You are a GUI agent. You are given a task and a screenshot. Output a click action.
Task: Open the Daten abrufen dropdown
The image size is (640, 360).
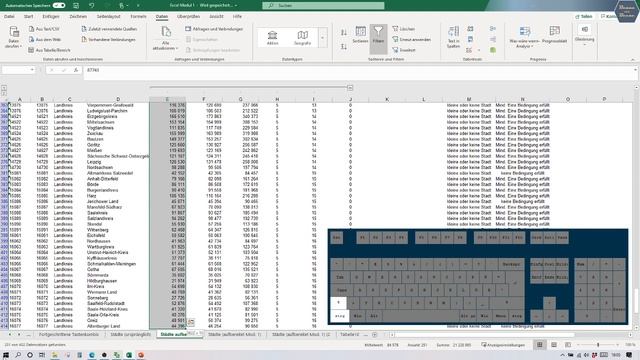coord(13,38)
